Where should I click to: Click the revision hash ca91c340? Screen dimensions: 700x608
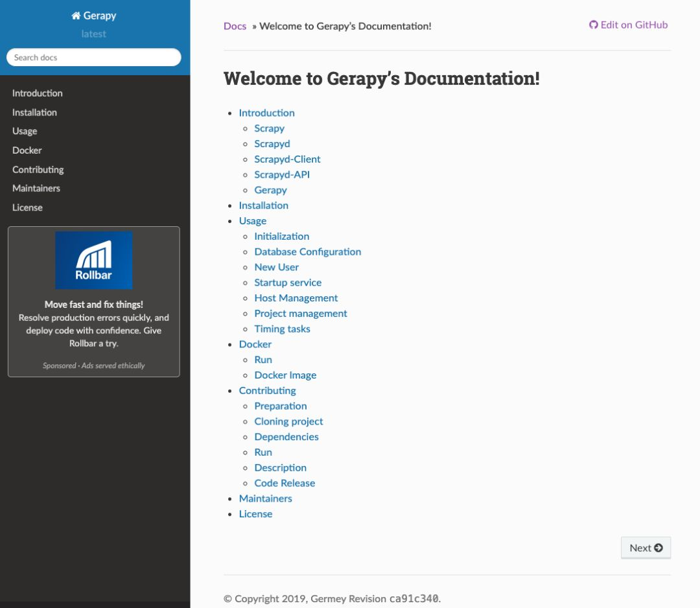pyautogui.click(x=414, y=599)
